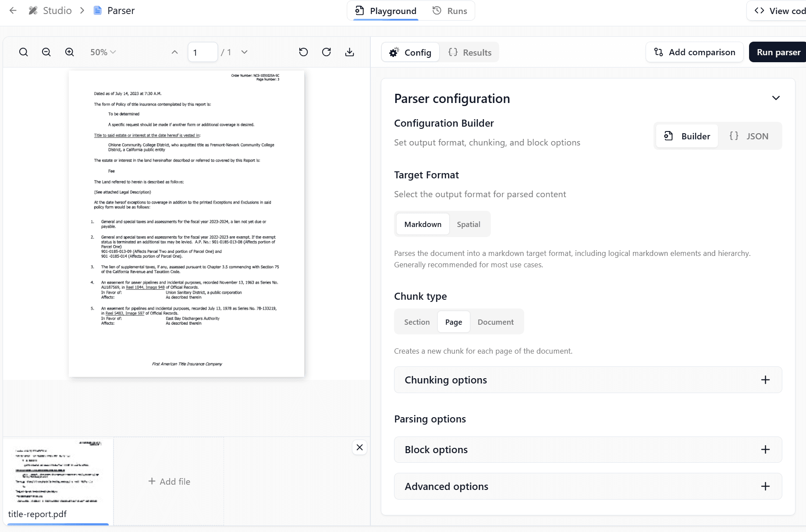Click Add comparison
The height and width of the screenshot is (532, 806).
[694, 52]
